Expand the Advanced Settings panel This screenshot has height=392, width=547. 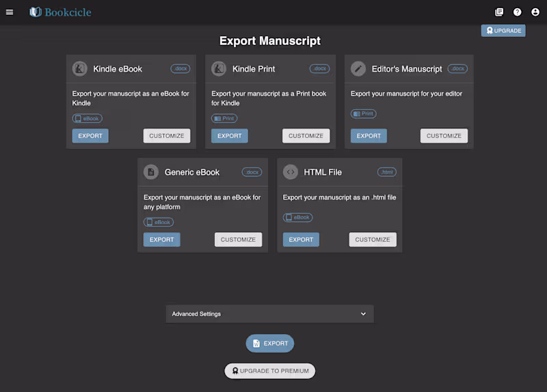click(269, 314)
